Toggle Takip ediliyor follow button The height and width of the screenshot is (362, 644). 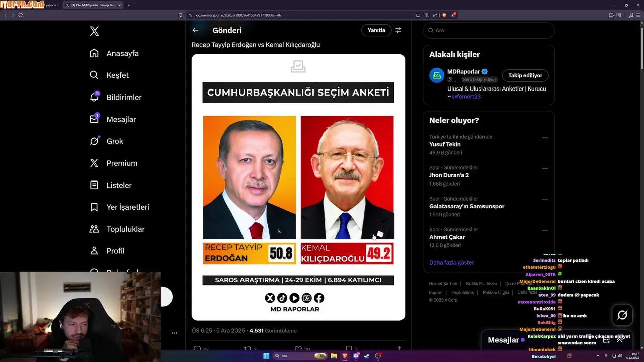point(525,75)
